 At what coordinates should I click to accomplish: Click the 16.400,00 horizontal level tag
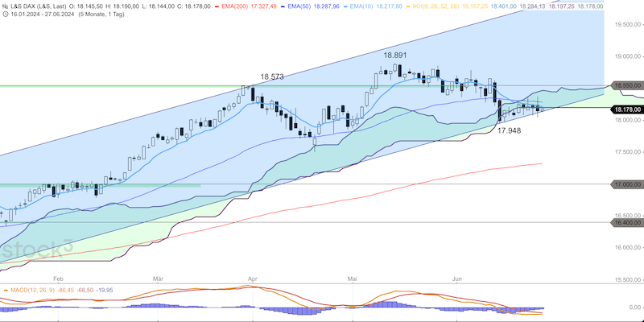(627, 222)
